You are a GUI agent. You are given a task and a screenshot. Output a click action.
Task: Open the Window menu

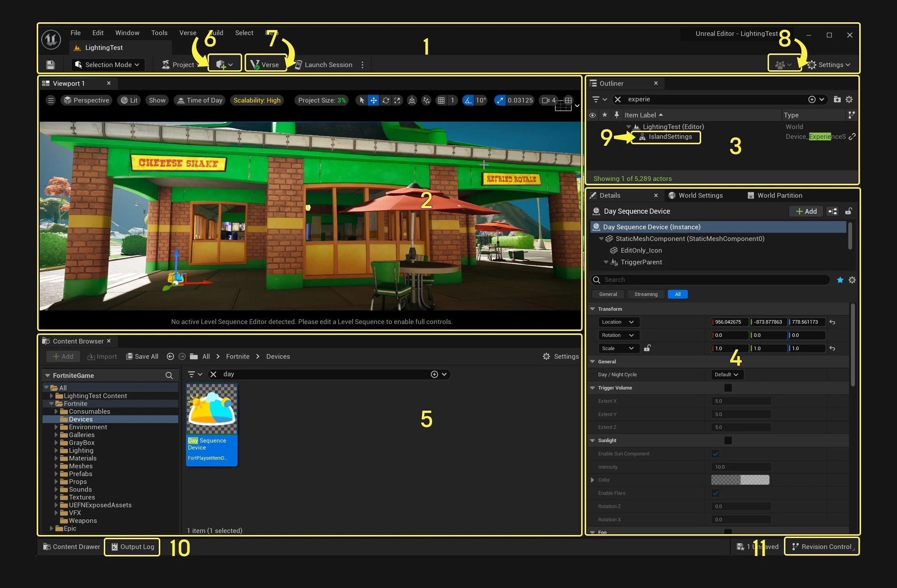tap(127, 33)
